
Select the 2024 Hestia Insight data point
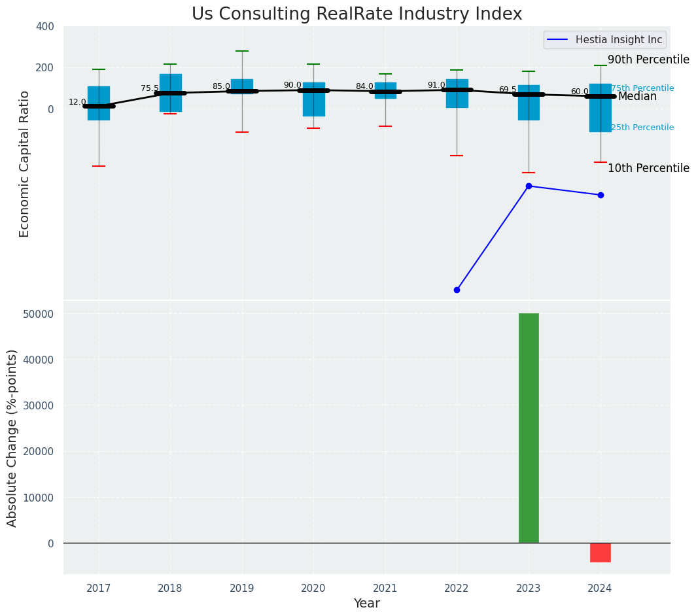(x=600, y=195)
